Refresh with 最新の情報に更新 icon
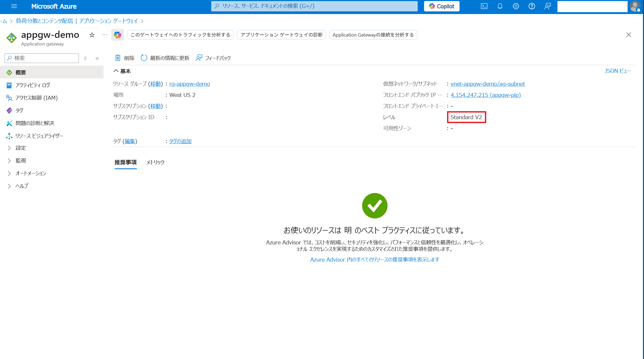The width and height of the screenshot is (644, 359). coord(144,58)
